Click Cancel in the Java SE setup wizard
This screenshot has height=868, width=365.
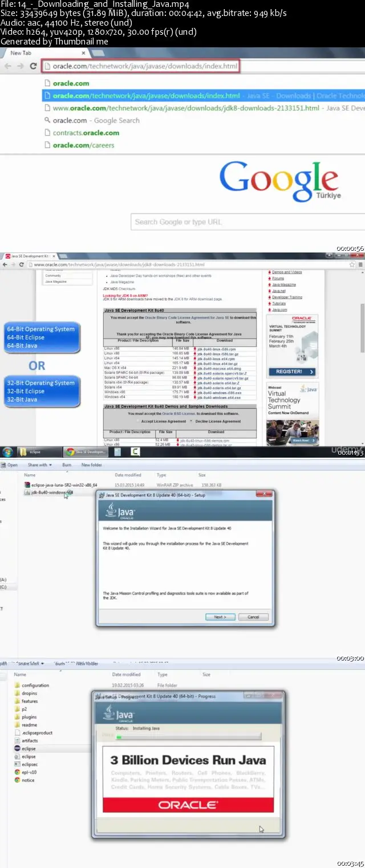(253, 617)
